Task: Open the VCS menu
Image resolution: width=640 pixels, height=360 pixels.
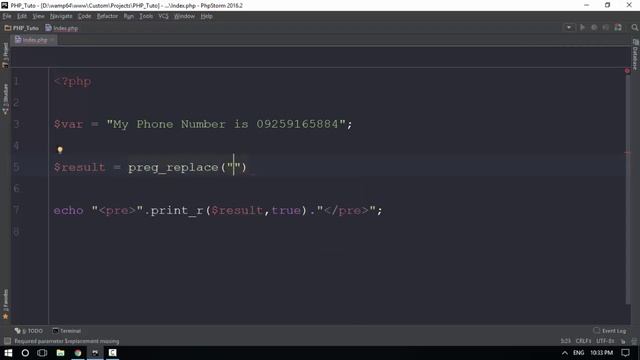Action: pos(163,16)
